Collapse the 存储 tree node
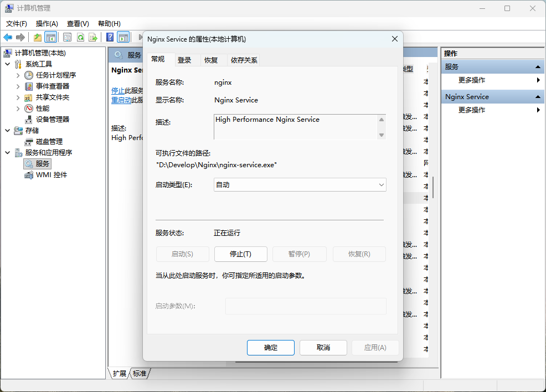This screenshot has height=392, width=546. [8, 131]
